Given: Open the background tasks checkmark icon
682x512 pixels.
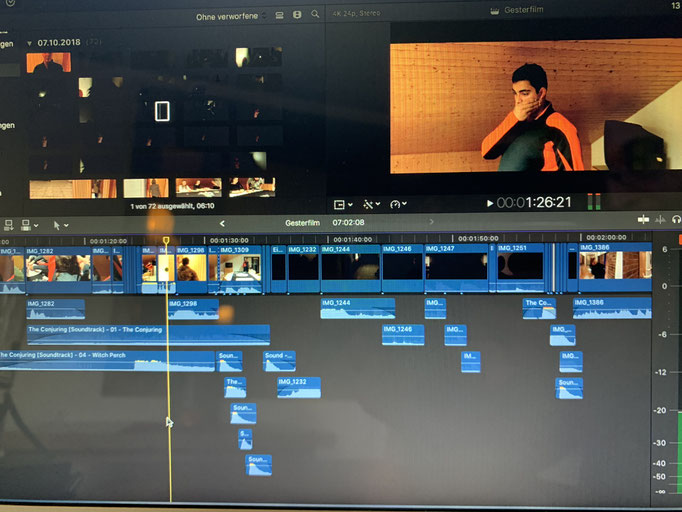Looking at the screenshot, I should click(x=10, y=3).
